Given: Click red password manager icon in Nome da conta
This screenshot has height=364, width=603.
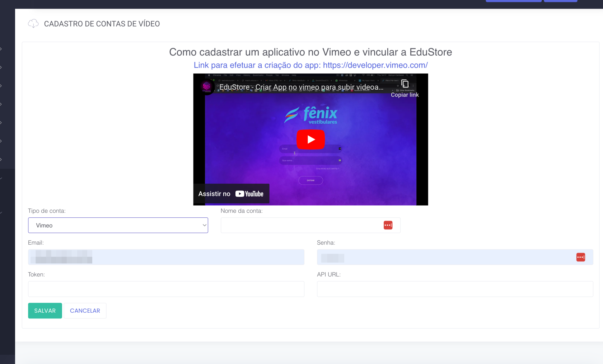Looking at the screenshot, I should [388, 225].
